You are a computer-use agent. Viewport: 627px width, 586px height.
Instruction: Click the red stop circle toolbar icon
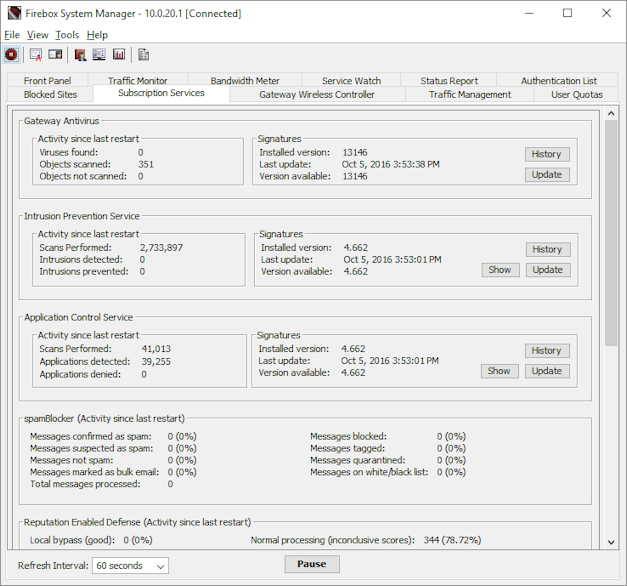(x=11, y=55)
